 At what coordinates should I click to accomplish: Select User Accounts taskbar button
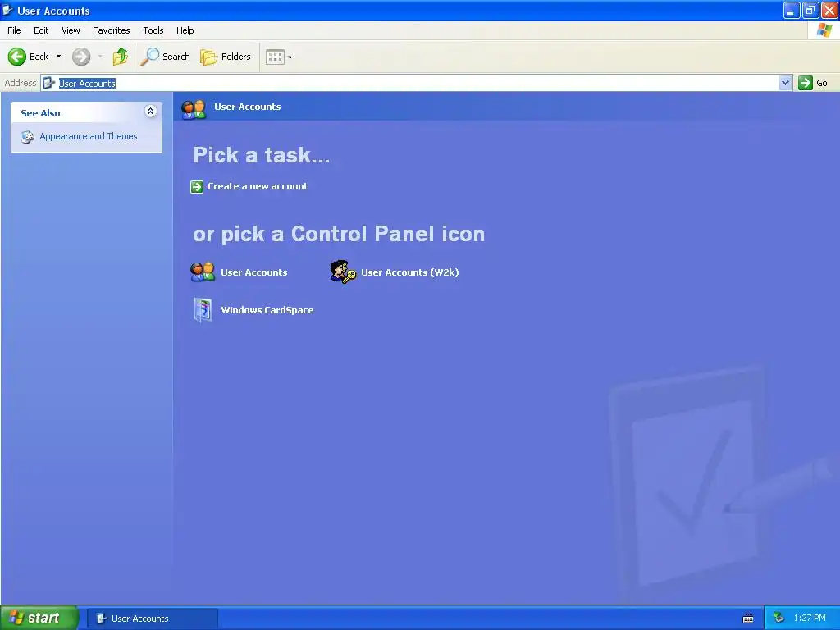pyautogui.click(x=153, y=619)
